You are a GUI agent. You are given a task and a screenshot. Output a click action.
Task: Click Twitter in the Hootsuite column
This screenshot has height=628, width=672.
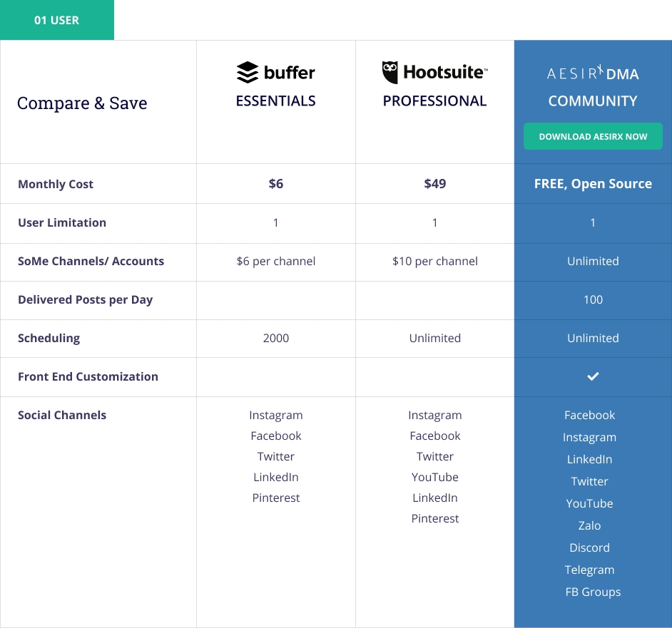(x=434, y=457)
